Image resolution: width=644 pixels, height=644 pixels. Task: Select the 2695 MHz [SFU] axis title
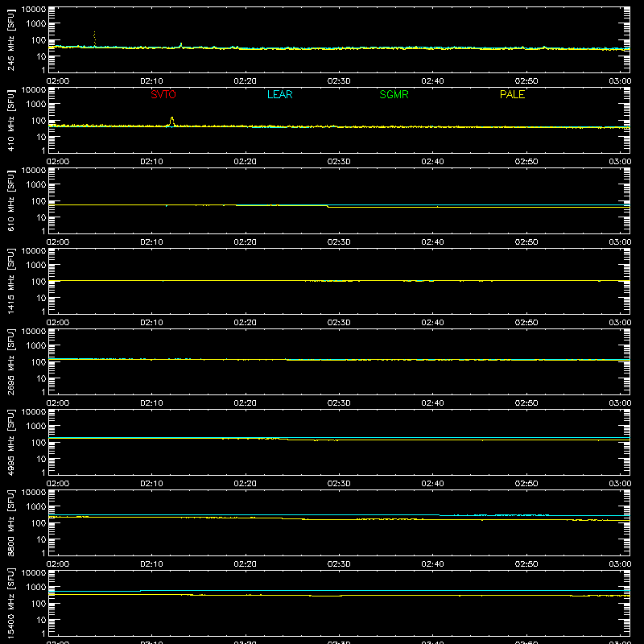coord(11,361)
